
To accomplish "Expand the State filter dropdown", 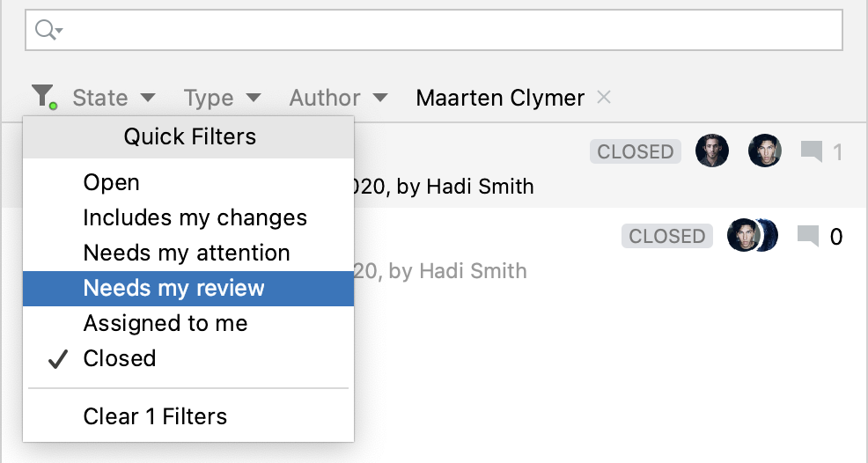I will coord(114,98).
